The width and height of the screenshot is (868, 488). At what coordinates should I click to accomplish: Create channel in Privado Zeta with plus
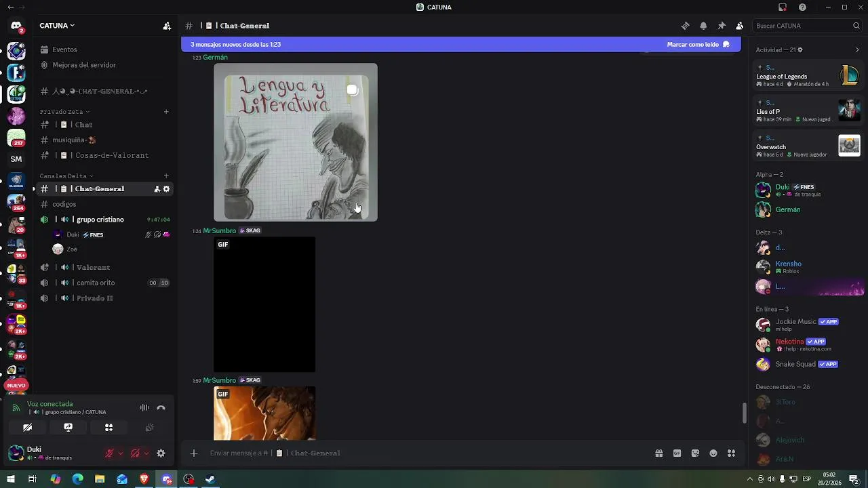[166, 112]
